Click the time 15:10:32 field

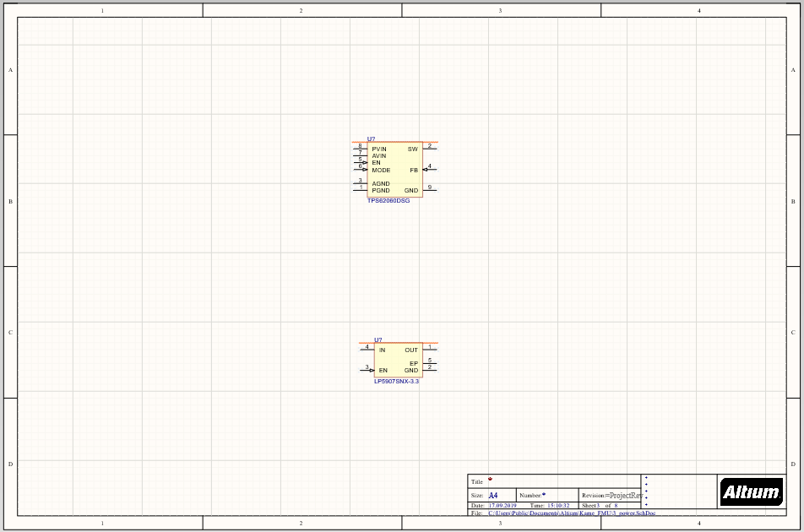coord(557,505)
